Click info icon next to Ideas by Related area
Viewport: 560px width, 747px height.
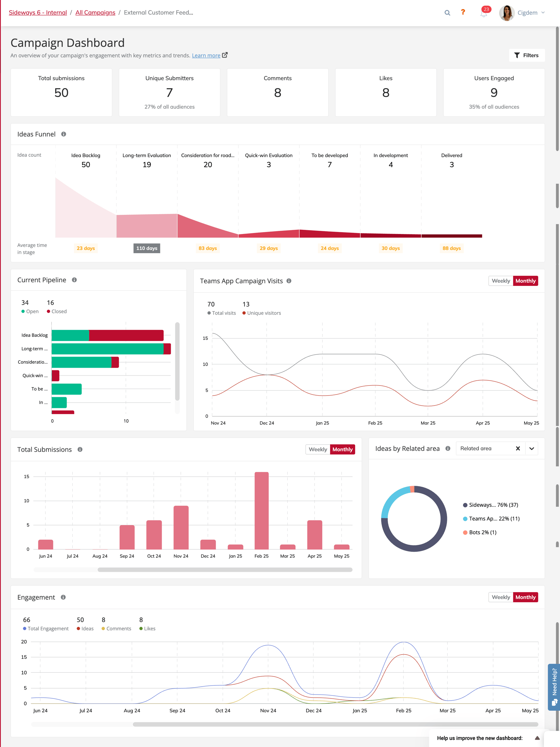pos(448,448)
